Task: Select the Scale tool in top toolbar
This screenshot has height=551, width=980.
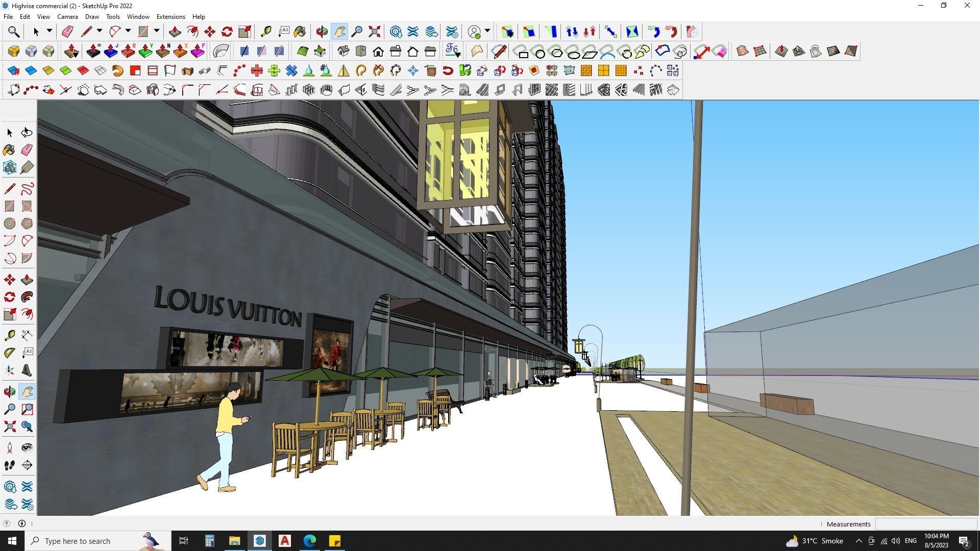Action: click(244, 32)
